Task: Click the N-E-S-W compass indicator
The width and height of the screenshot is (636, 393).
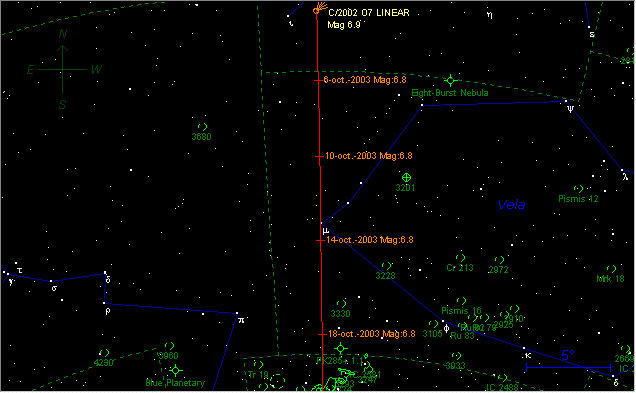Action: pos(63,69)
